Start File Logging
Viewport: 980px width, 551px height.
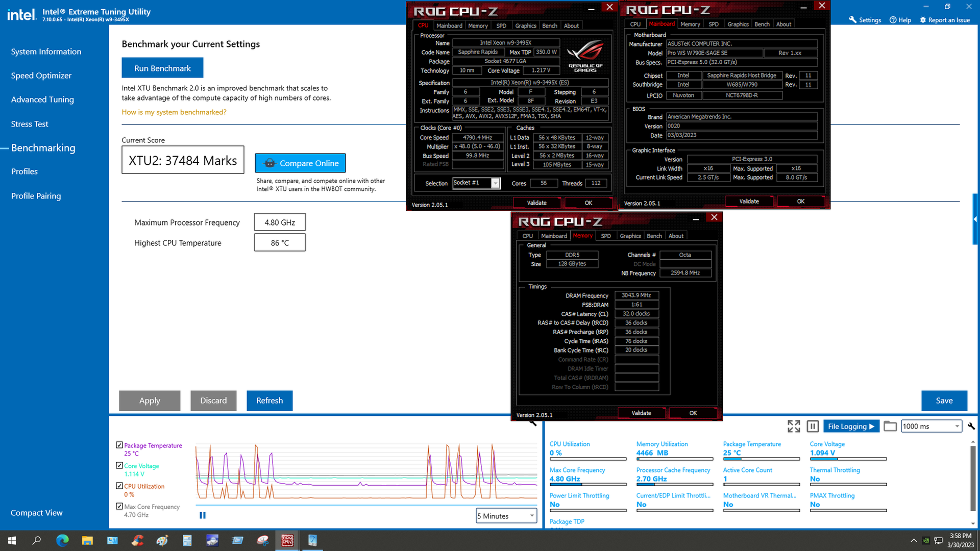[x=851, y=427]
